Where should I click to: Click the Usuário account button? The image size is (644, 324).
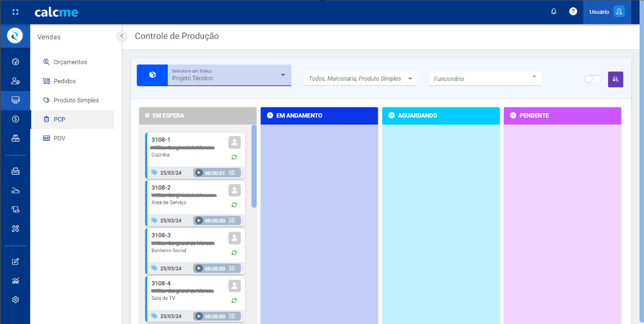coord(607,12)
